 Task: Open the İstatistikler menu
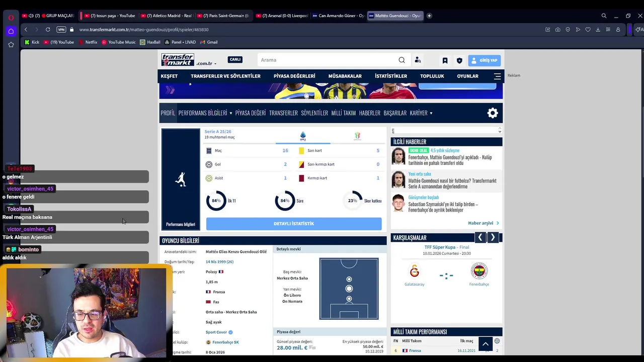(x=391, y=76)
